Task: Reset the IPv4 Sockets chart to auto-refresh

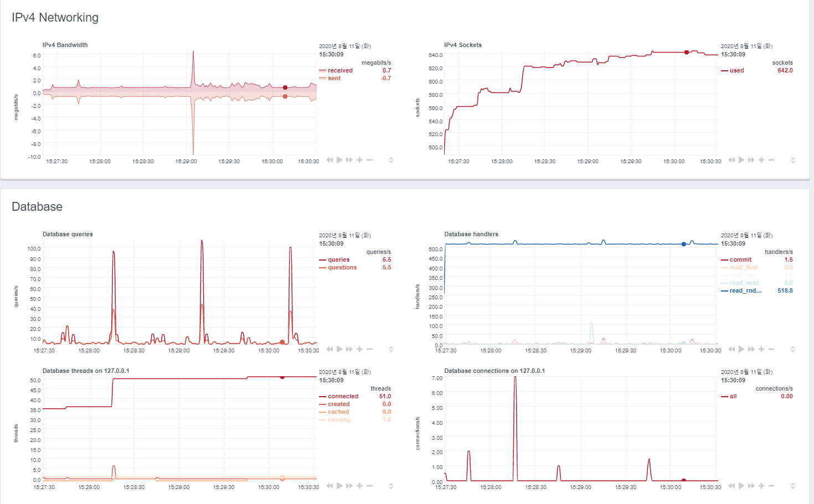Action: [741, 160]
